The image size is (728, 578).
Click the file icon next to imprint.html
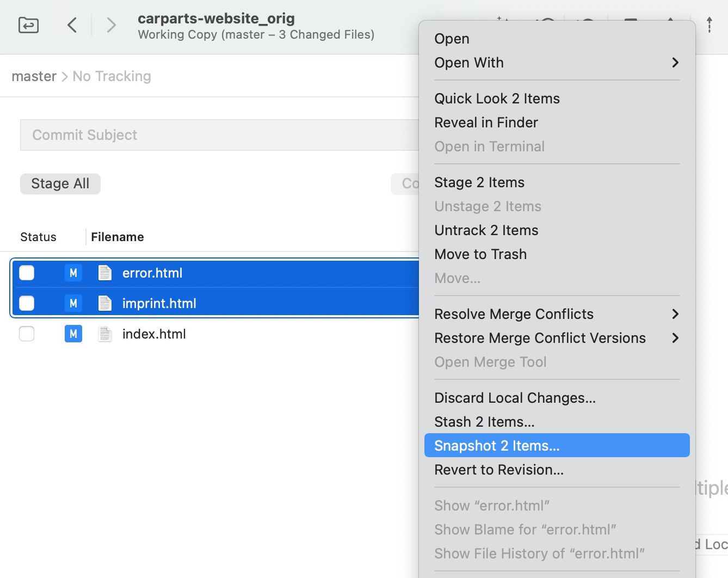tap(105, 303)
